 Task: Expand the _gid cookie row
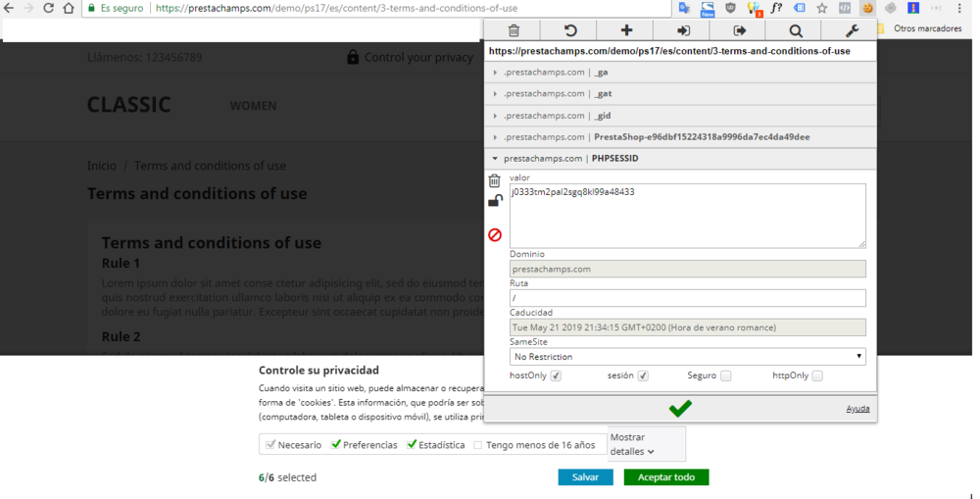680,115
